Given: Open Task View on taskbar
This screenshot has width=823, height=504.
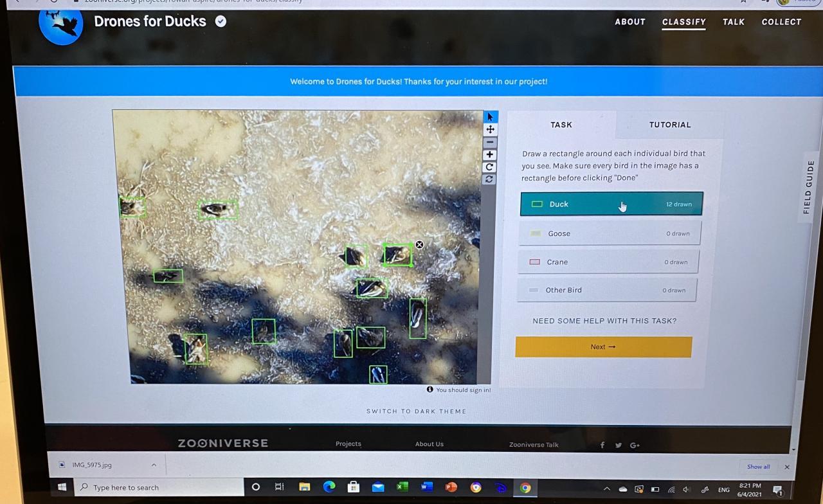Looking at the screenshot, I should 279,487.
